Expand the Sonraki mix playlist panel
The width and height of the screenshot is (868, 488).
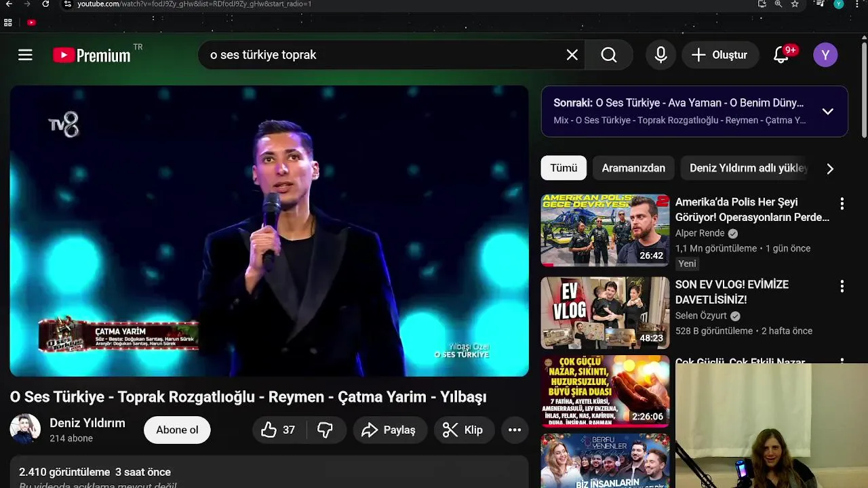point(828,112)
